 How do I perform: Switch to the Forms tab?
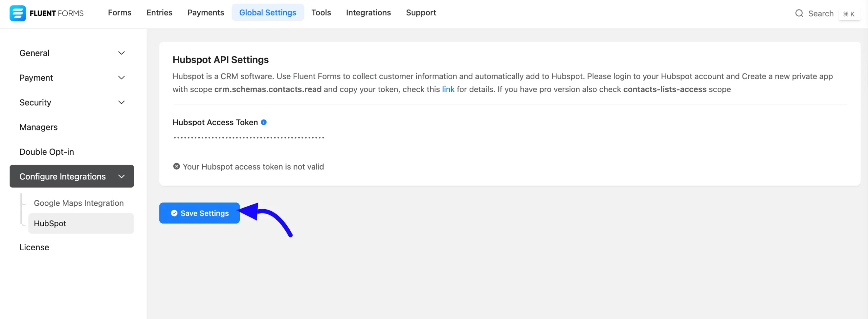tap(119, 13)
